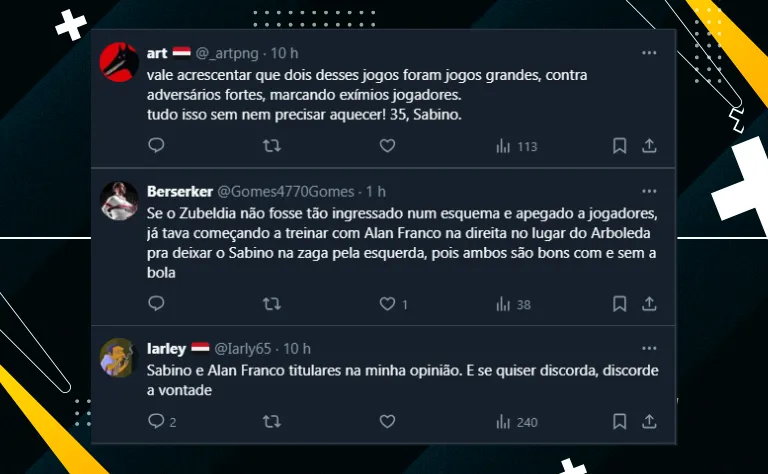Screen dimensions: 768x474
Task: Open the @_artpng profile link
Action: coord(227,53)
